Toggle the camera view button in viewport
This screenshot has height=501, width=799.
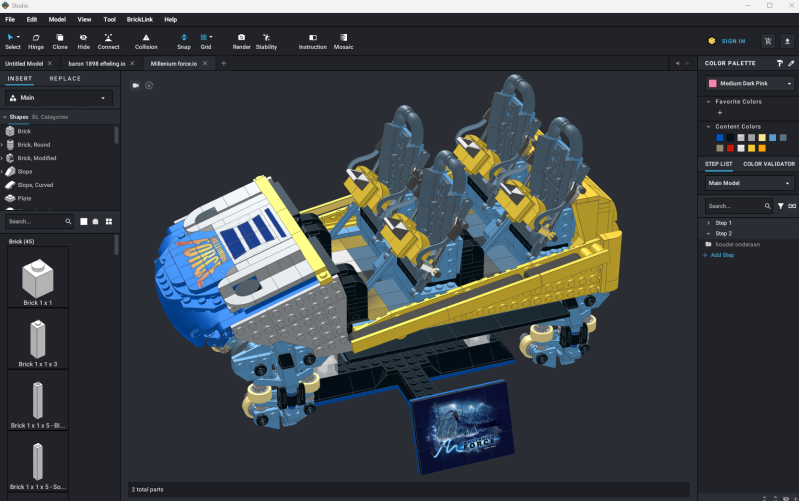(x=135, y=85)
